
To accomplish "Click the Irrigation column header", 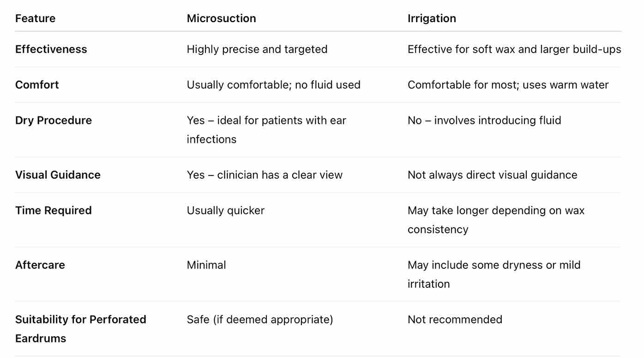I will 432,18.
